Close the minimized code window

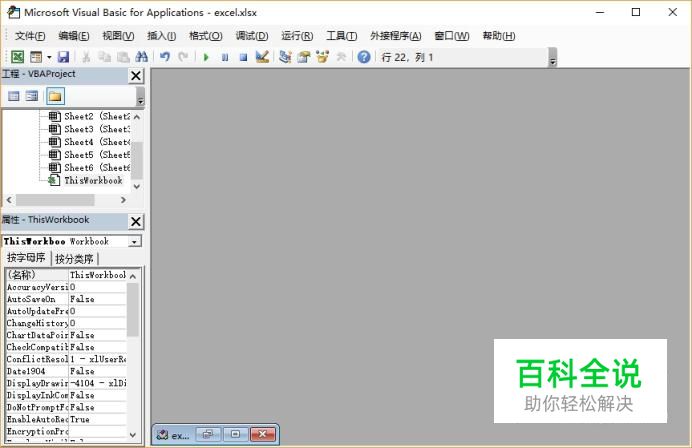263,435
